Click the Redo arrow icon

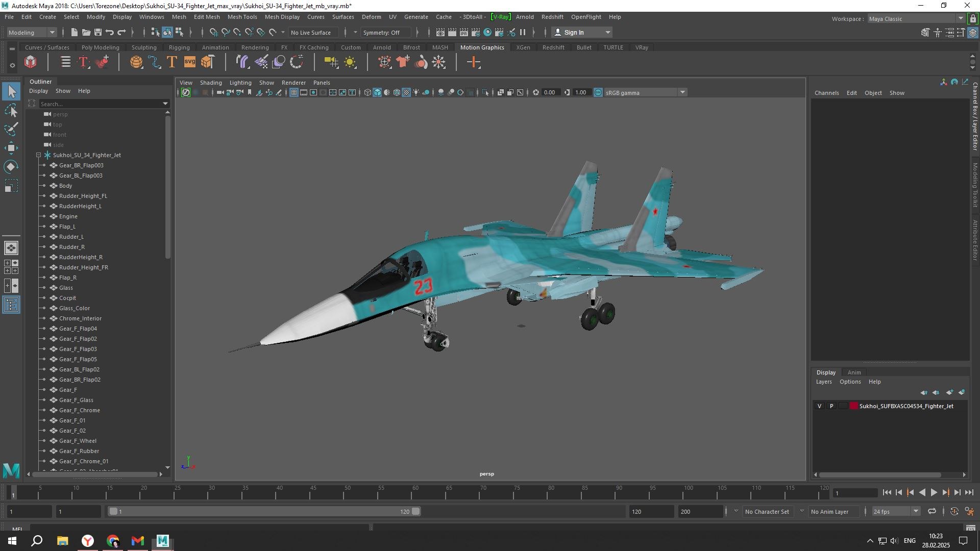pos(121,32)
